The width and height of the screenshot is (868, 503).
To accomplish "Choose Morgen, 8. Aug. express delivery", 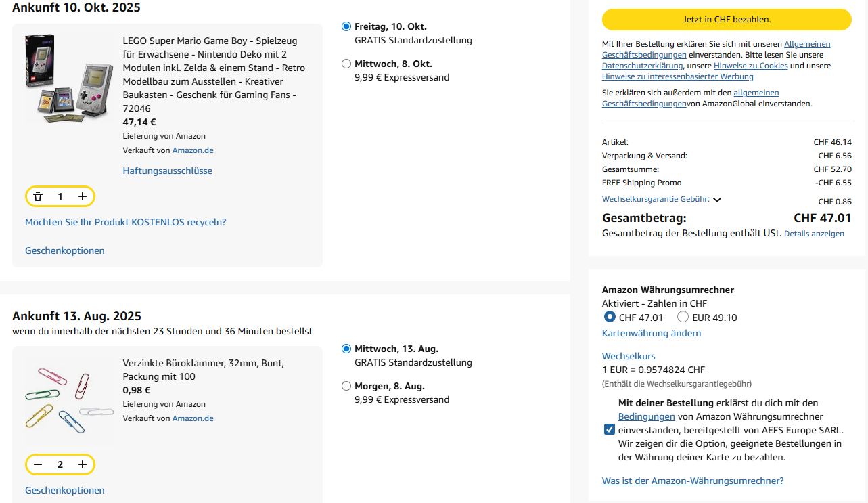I will point(346,386).
